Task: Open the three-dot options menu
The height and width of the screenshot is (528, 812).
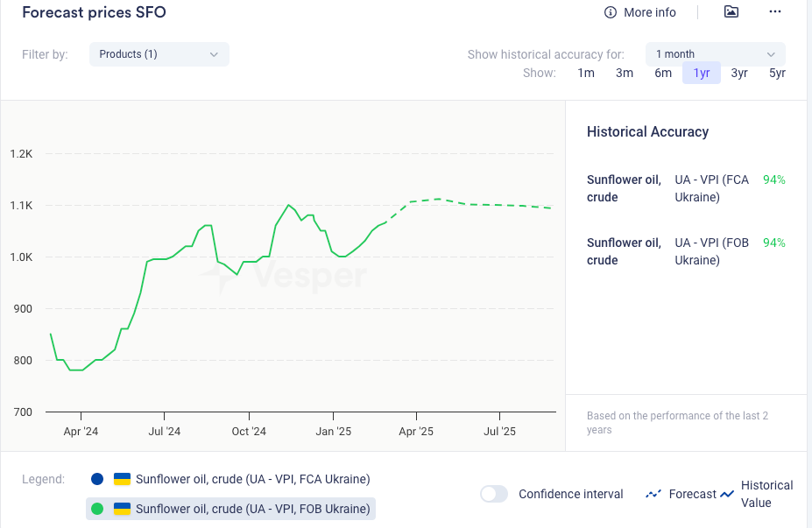Action: click(x=774, y=11)
